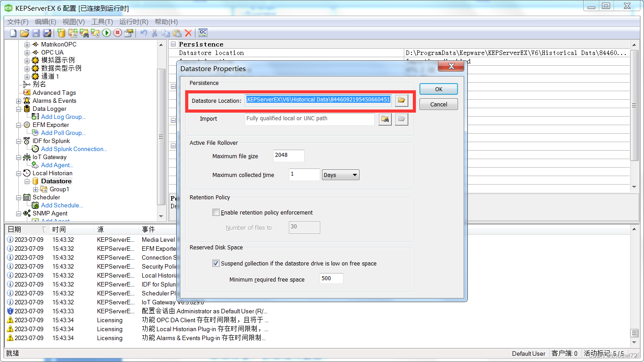This screenshot has height=362, width=644.
Task: Select the SNMP Agent tree node
Action: 50,213
